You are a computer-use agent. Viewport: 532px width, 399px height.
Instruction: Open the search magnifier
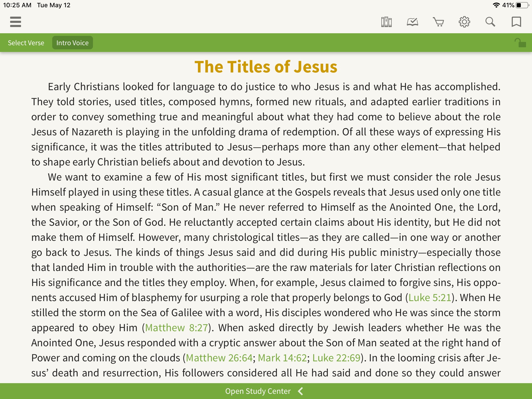(490, 22)
